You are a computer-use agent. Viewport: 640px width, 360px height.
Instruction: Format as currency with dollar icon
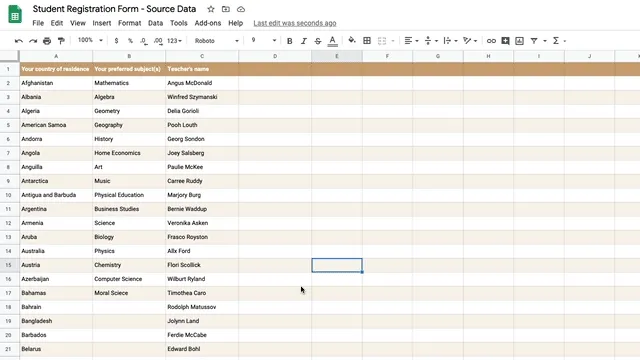(116, 41)
